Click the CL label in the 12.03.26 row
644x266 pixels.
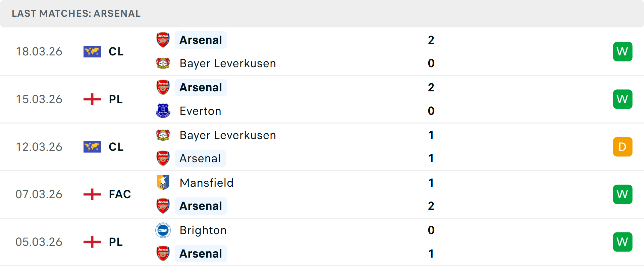[x=116, y=147]
